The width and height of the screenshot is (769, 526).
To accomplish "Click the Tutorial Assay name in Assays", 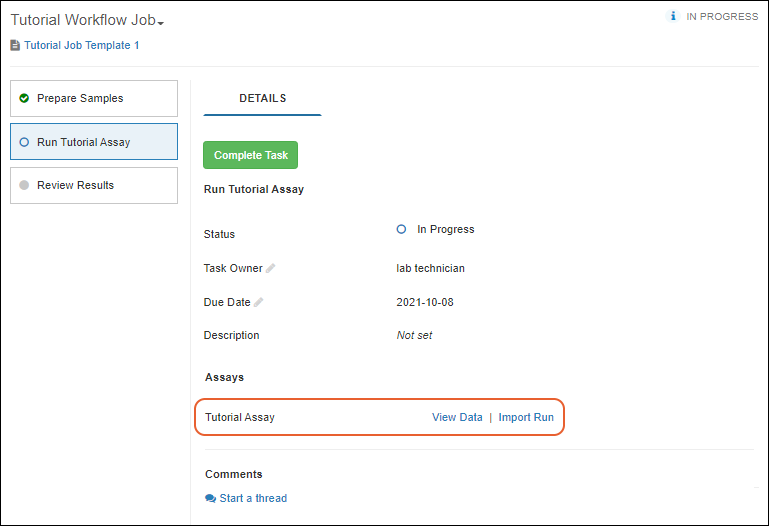I will point(240,417).
